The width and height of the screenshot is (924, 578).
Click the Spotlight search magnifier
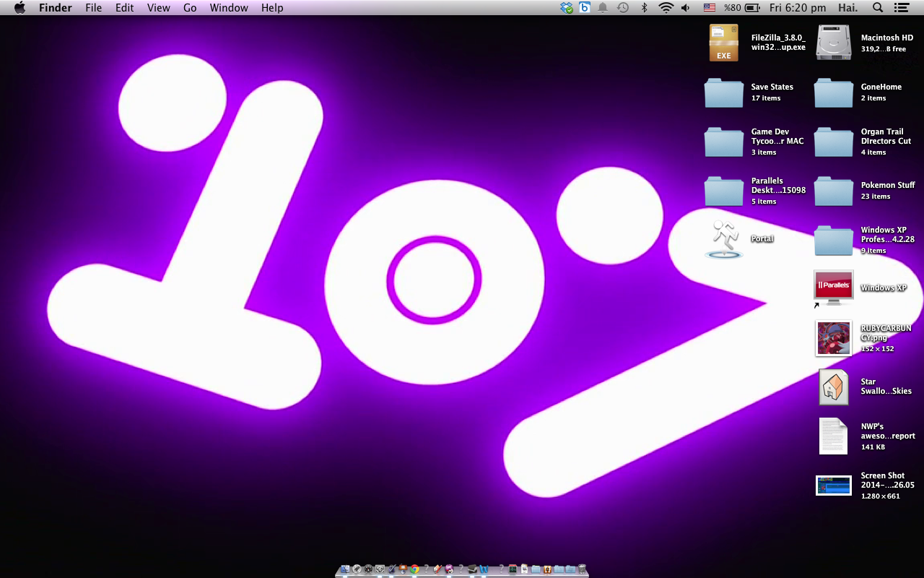[878, 8]
